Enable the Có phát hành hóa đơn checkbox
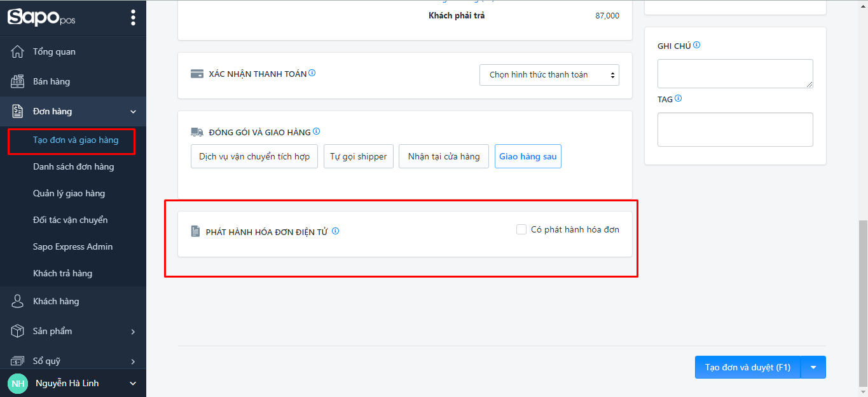 click(x=521, y=229)
